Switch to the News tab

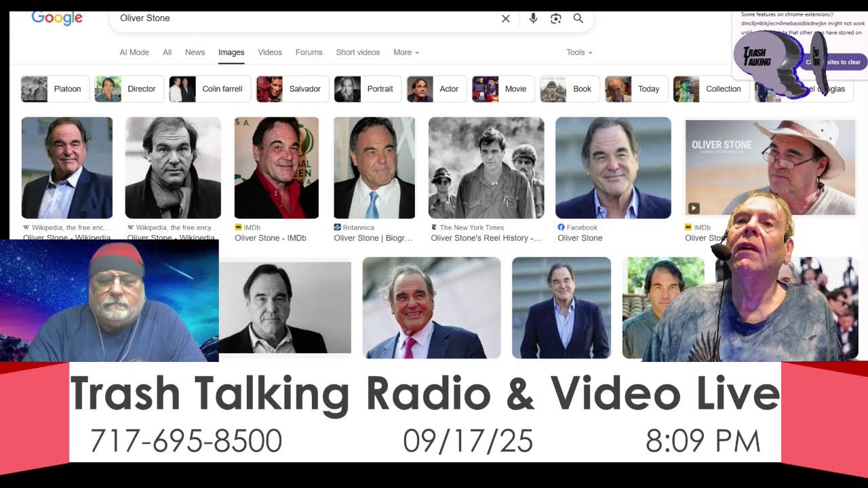(195, 52)
